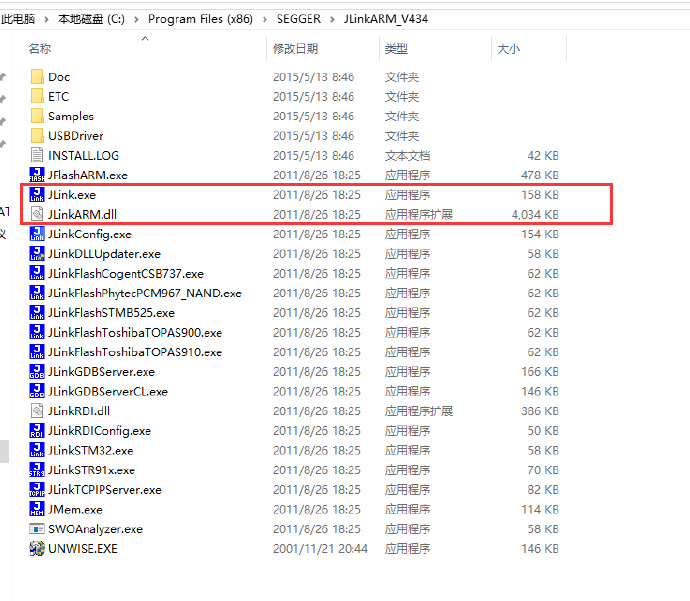Click the JLinkFlashSTMB525.exe icon

[x=37, y=313]
